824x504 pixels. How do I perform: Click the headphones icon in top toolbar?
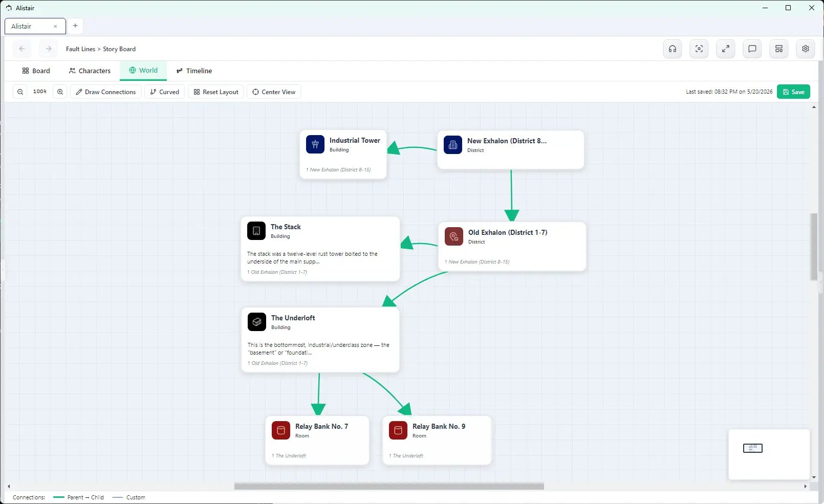coord(673,49)
